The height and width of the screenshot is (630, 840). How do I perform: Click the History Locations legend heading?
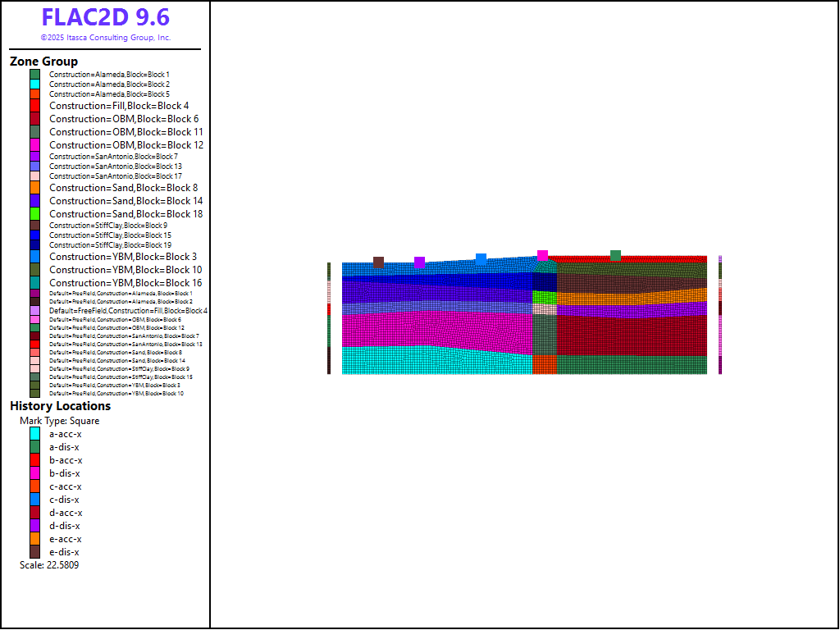[x=60, y=406]
